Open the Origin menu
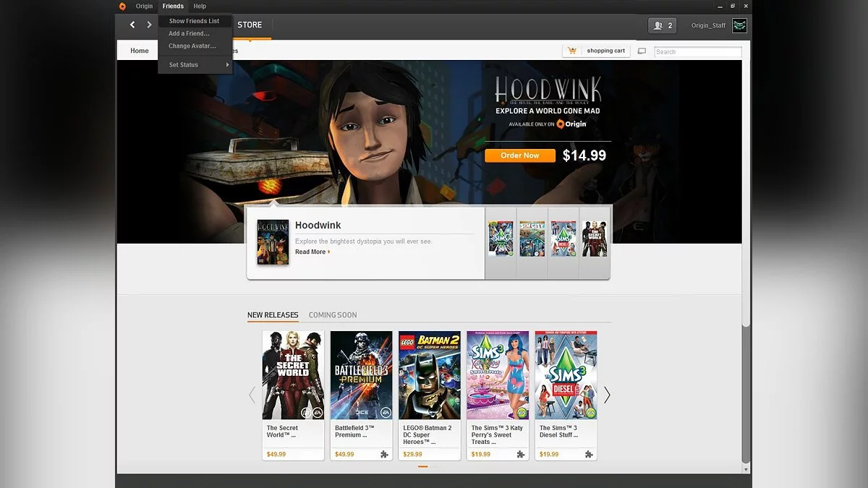 pyautogui.click(x=144, y=7)
